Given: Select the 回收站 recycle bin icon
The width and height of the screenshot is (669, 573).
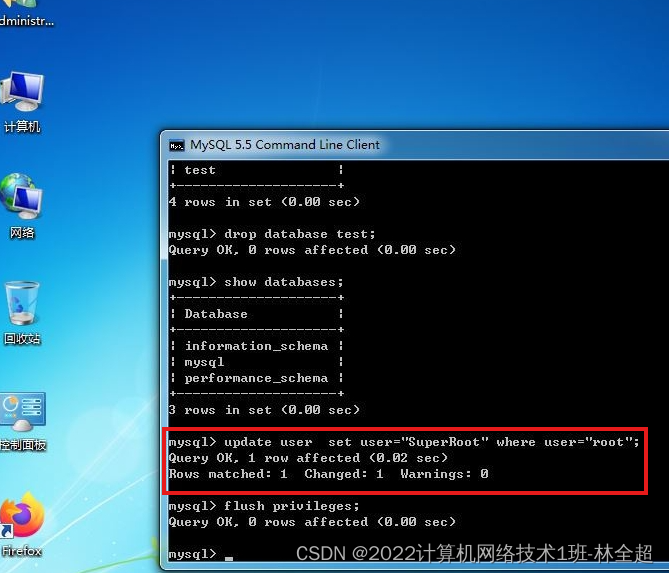Looking at the screenshot, I should tap(22, 313).
